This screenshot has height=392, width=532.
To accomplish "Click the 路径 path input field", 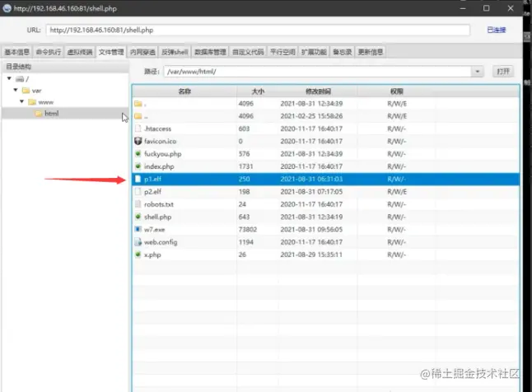I will [x=318, y=72].
